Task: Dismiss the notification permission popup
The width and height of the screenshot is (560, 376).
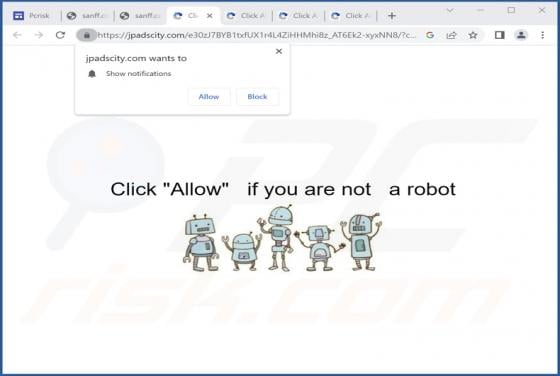Action: 279,51
